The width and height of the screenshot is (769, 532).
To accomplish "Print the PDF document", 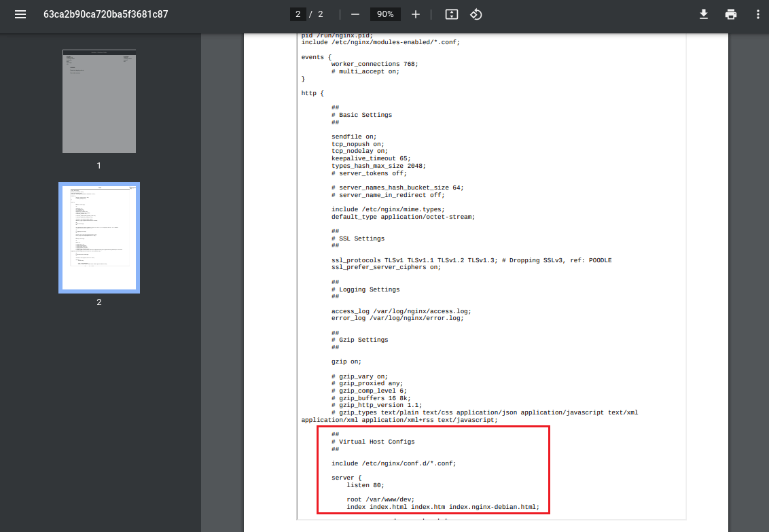I will coord(731,14).
